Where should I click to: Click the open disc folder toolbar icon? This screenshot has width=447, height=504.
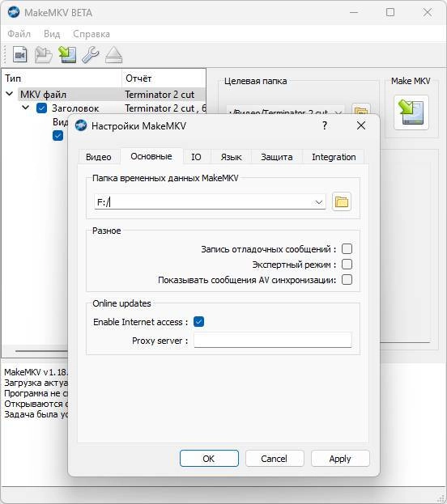(x=44, y=55)
